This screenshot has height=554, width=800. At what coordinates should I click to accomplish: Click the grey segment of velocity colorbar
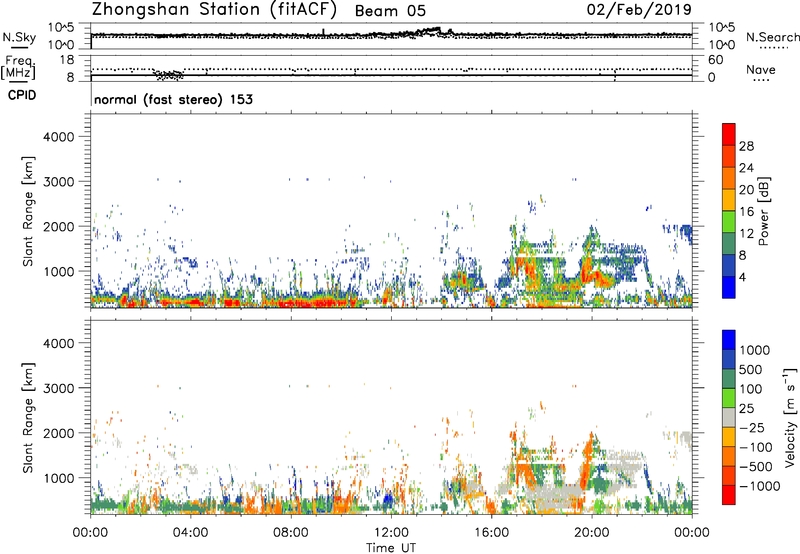click(729, 417)
